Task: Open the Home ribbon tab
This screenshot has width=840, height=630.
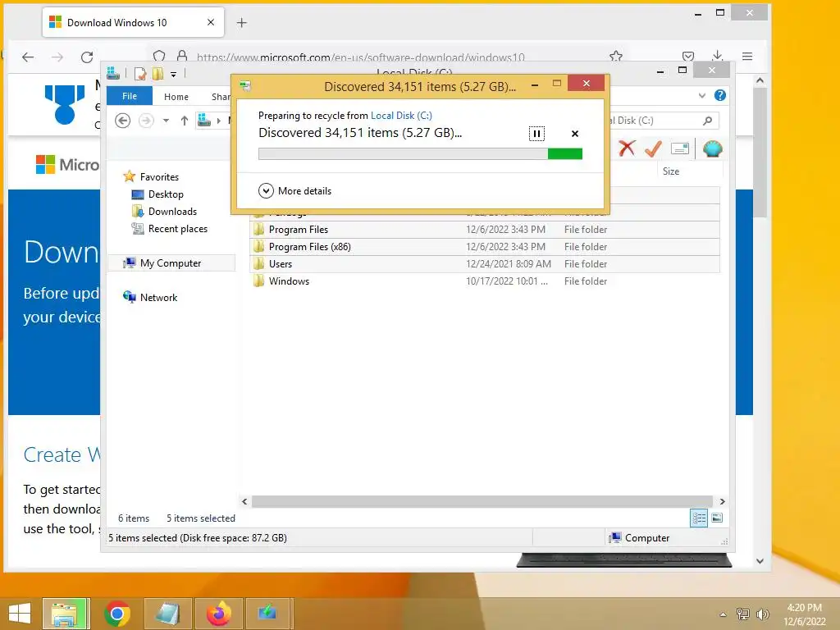Action: pos(176,97)
